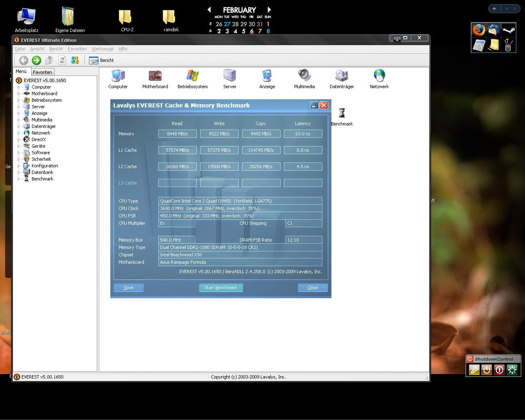Select Datenbank in the tree
525x420 pixels.
[42, 172]
